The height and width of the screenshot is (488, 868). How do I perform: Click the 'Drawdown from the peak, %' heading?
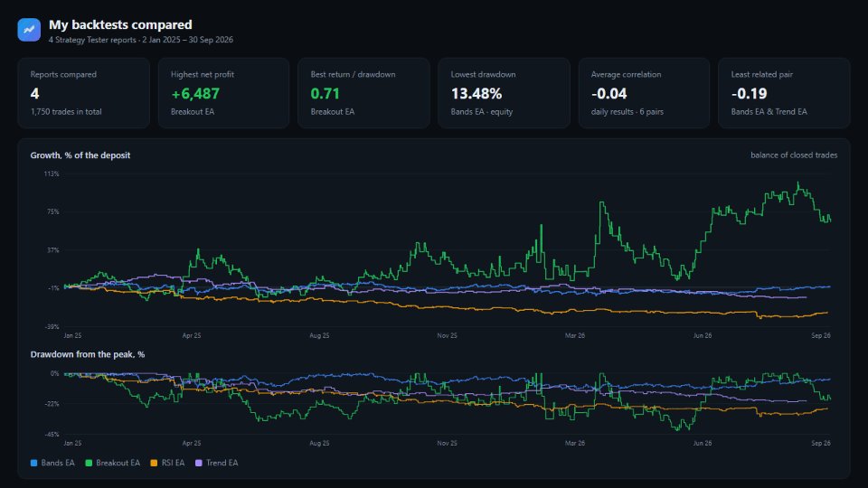pos(88,354)
